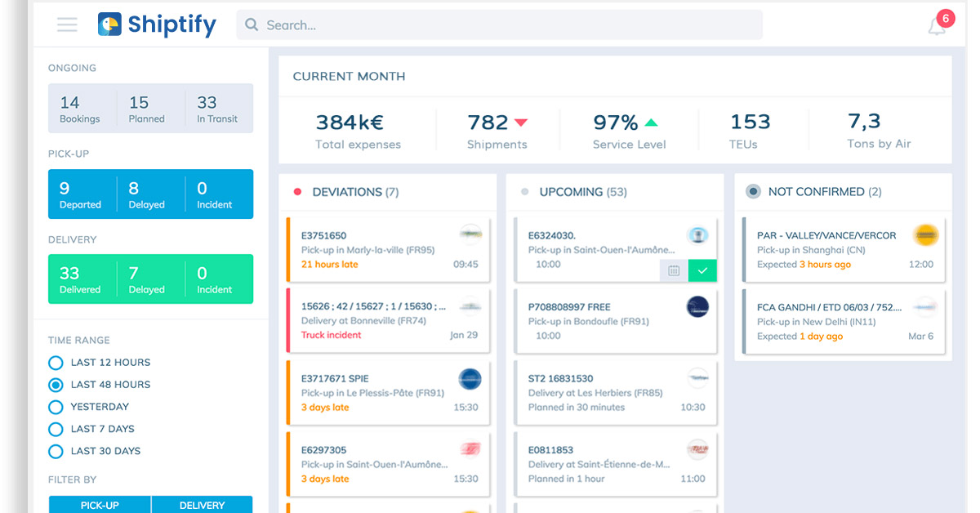Click the calendar icon on shipment E6324030
This screenshot has height=513, width=980.
click(x=674, y=270)
